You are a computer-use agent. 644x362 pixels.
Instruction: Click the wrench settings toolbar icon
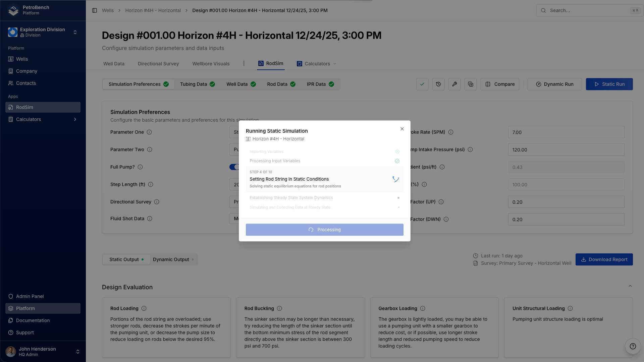454,84
